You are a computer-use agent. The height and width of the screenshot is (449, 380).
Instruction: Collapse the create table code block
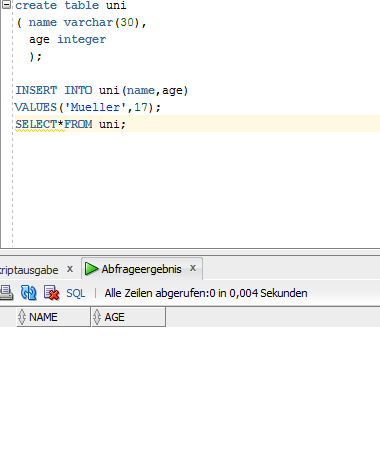pyautogui.click(x=6, y=4)
